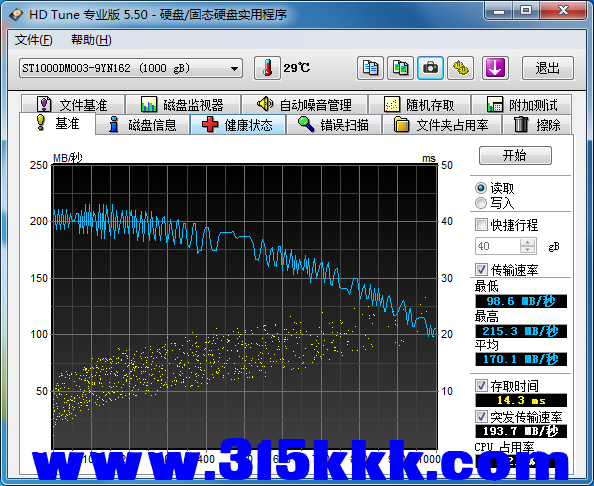This screenshot has height=486, width=594.
Task: Click the copy screenshot to clipboard icon
Action: pyautogui.click(x=400, y=68)
